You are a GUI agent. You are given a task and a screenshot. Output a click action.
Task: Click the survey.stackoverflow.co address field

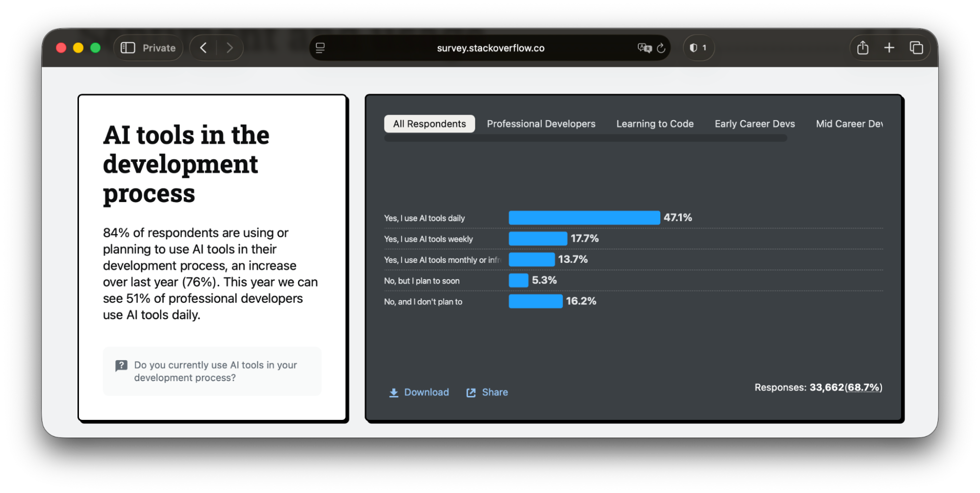[490, 48]
